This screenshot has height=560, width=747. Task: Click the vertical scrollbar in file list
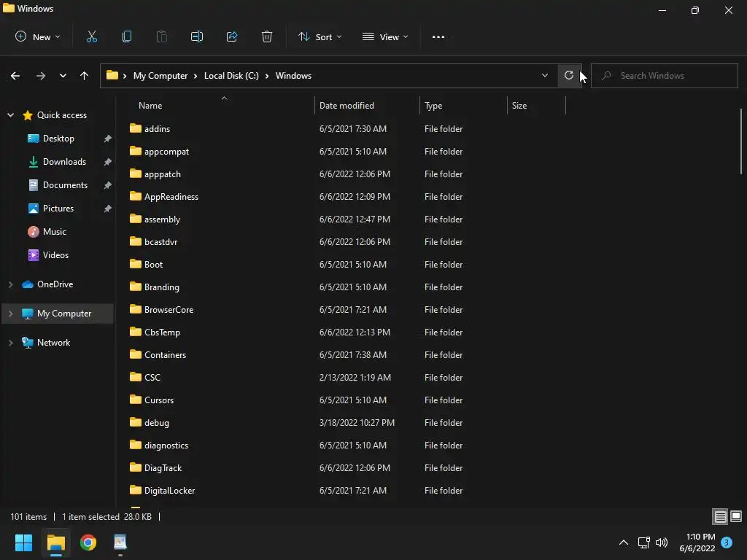[x=741, y=141]
